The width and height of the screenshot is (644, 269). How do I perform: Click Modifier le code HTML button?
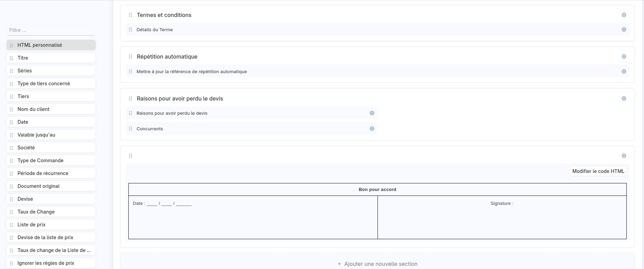[x=598, y=171]
